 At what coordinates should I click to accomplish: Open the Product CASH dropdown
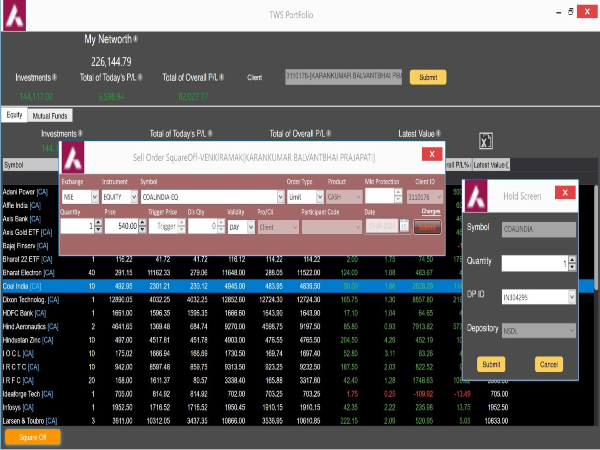358,197
